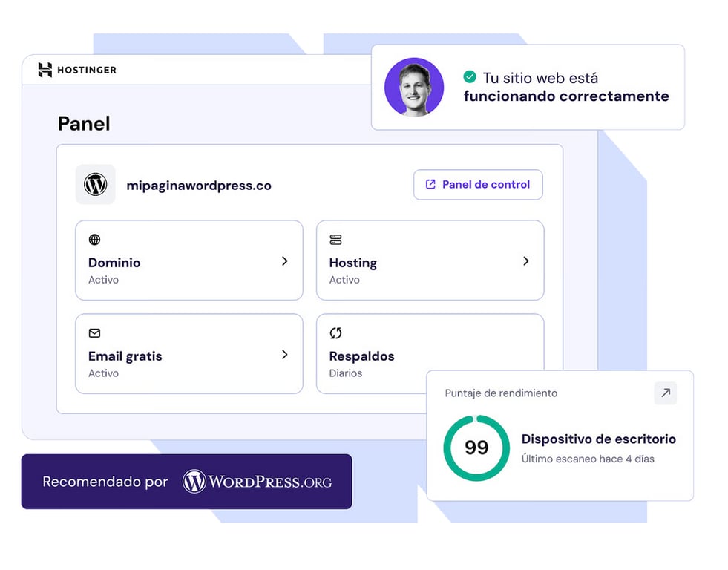The image size is (728, 570).
Task: Open the Panel de control button
Action: click(x=477, y=184)
